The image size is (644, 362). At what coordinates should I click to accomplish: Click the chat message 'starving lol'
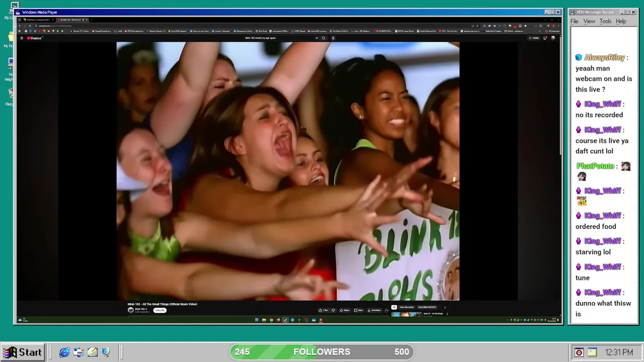coord(593,252)
